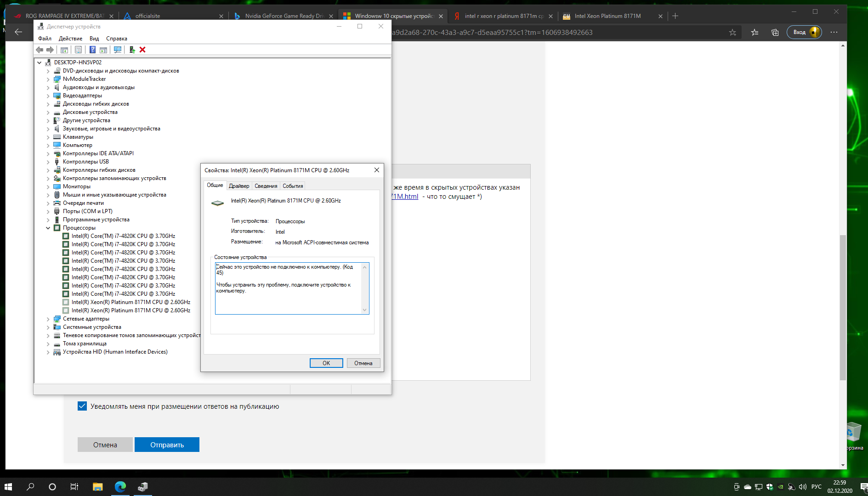Click the webpage vertical scrollbar thumb
This screenshot has width=868, height=496.
843,308
